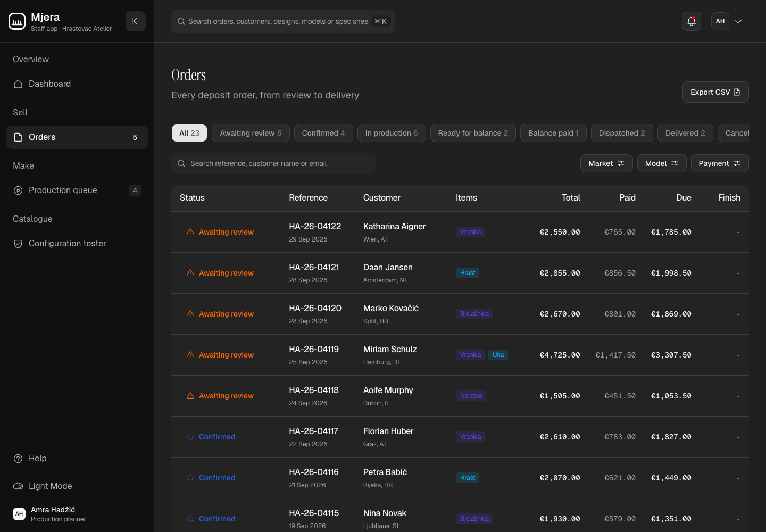The width and height of the screenshot is (766, 532).
Task: Open order HA-26-04119 by Miriam Schulz
Action: 460,355
